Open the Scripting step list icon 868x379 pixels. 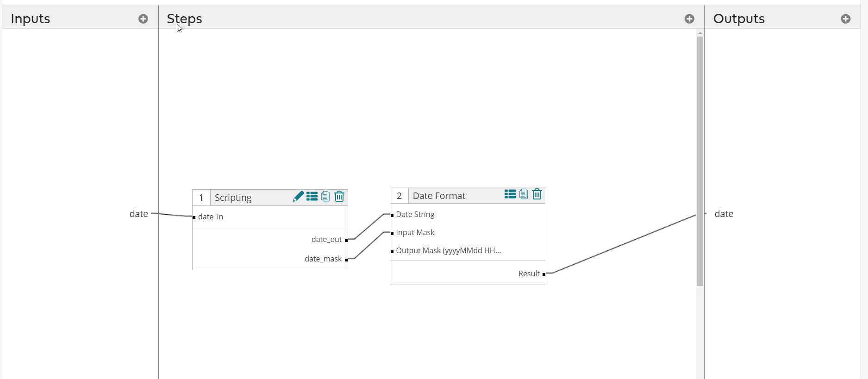pos(312,197)
